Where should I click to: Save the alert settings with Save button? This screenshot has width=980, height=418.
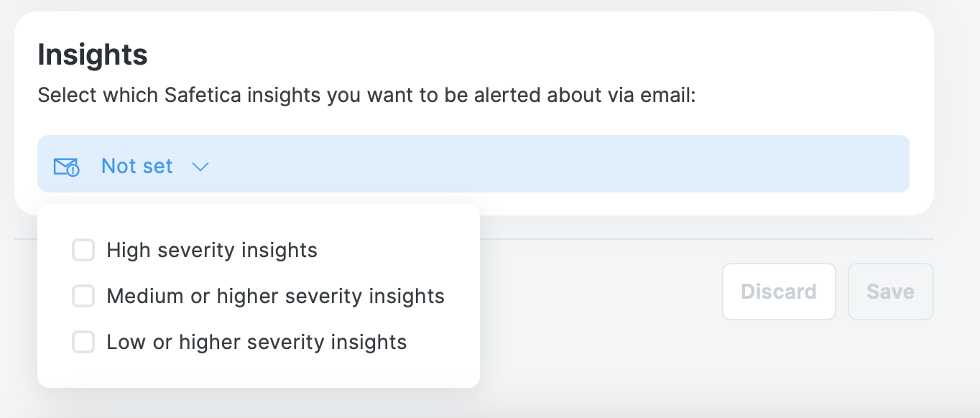point(891,292)
